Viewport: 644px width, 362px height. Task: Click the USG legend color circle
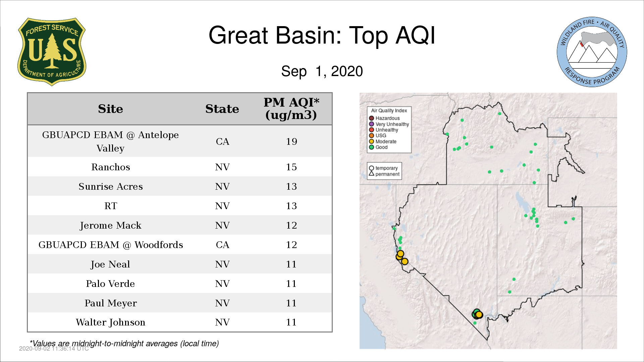(x=371, y=135)
